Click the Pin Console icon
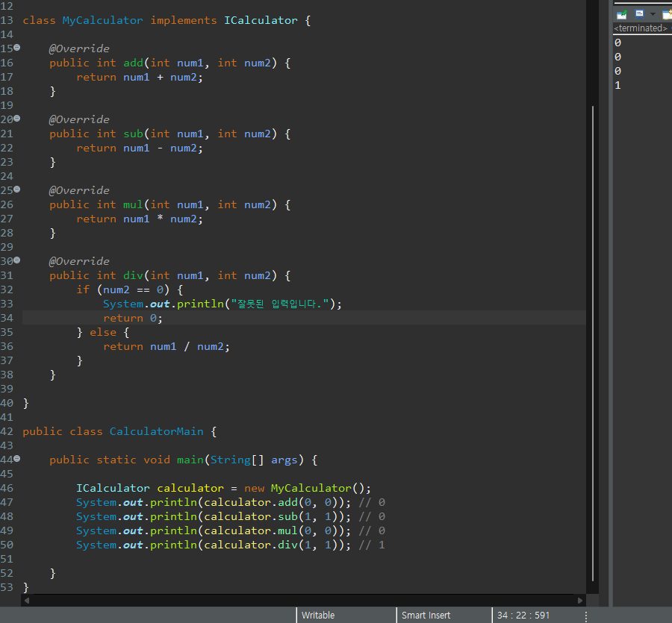 coord(621,15)
